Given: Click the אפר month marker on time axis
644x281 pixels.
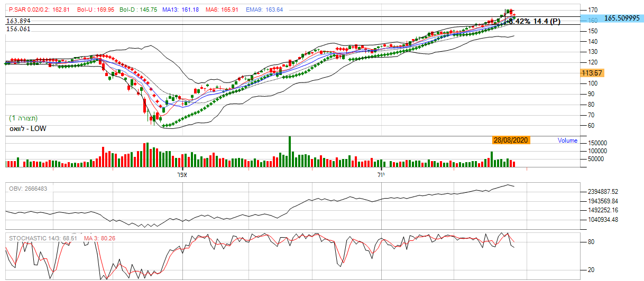Looking at the screenshot, I should click(x=181, y=174).
